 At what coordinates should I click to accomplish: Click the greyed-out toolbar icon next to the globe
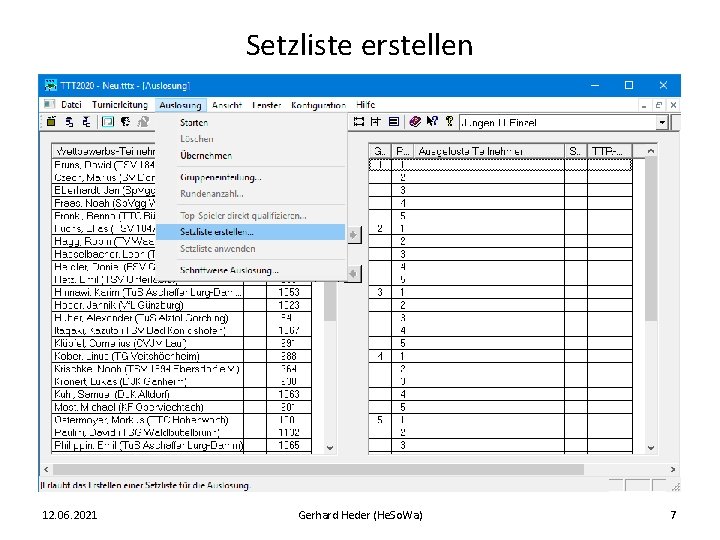coord(143,122)
